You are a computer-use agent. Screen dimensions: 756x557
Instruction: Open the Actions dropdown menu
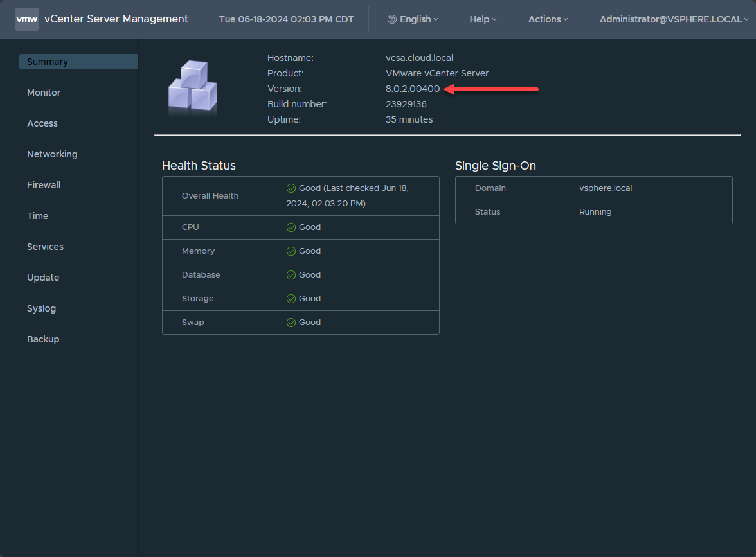(548, 19)
